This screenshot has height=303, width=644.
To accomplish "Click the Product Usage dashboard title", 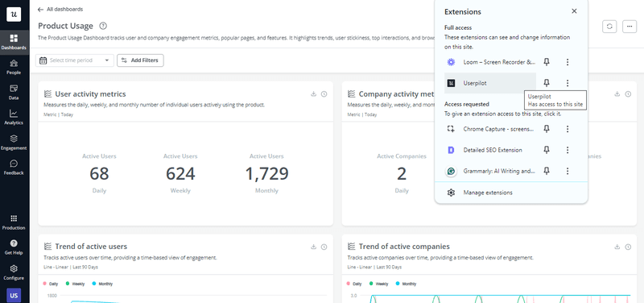I will pos(66,26).
